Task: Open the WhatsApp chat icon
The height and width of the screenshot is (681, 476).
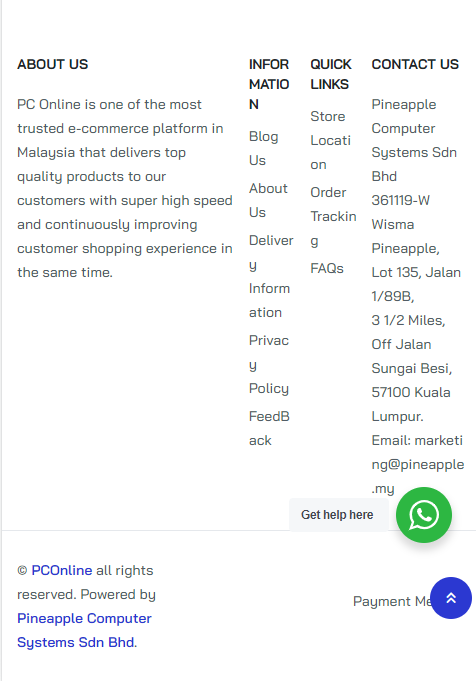Action: pyautogui.click(x=423, y=515)
